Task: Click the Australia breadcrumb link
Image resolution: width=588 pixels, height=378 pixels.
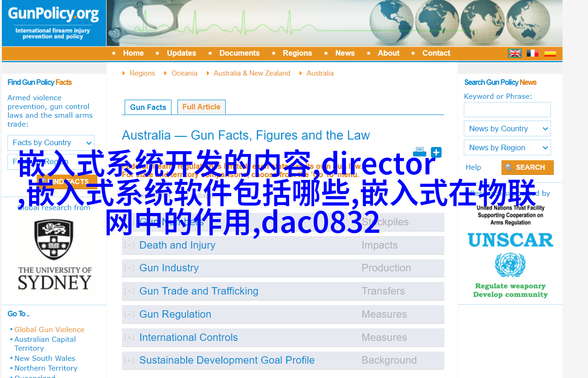Action: click(320, 73)
